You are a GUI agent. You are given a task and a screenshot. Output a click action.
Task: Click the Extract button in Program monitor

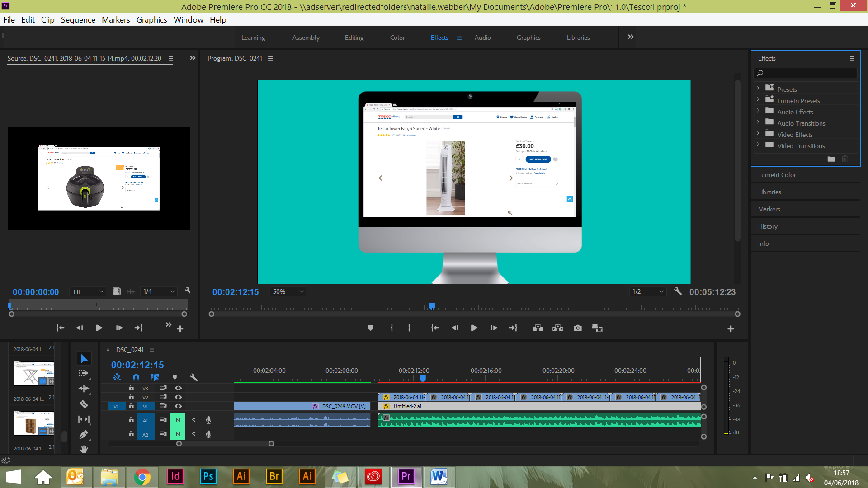click(x=558, y=328)
